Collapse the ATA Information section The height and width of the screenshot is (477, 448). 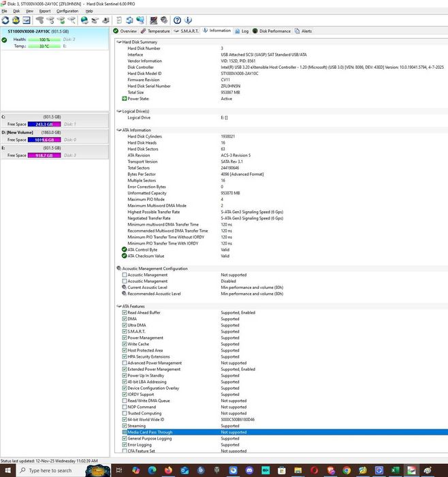(x=119, y=130)
